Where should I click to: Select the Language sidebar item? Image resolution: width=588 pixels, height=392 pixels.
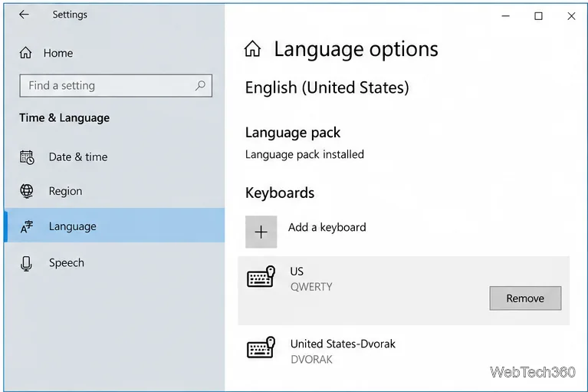coord(115,226)
